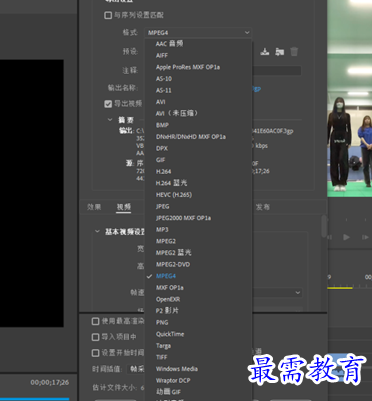Click the delete preset trash icon
The image size is (372, 401).
pyautogui.click(x=294, y=52)
